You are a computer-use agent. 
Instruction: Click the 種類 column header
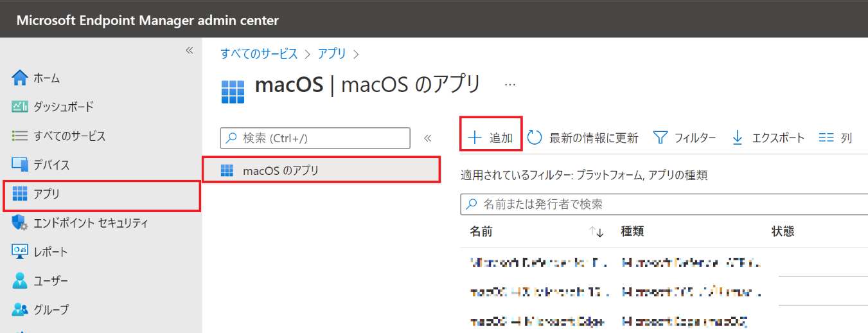tap(633, 231)
